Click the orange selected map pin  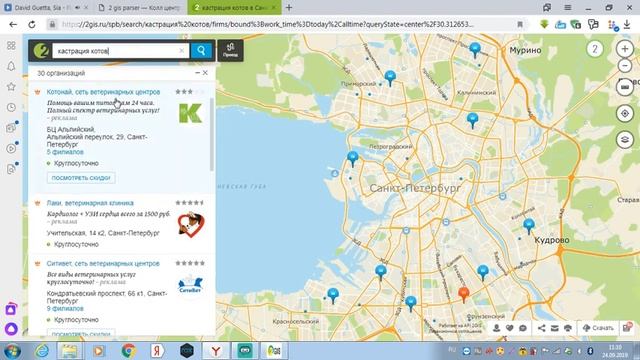[463, 294]
